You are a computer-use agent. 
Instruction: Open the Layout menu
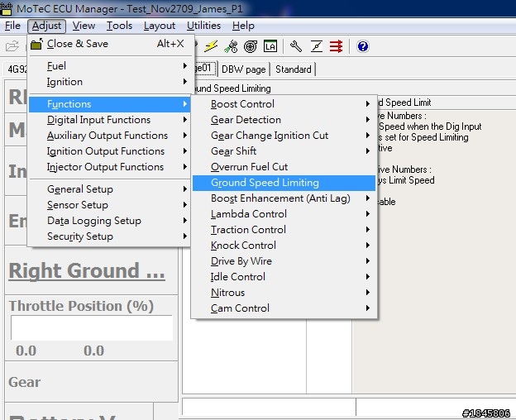pos(160,26)
